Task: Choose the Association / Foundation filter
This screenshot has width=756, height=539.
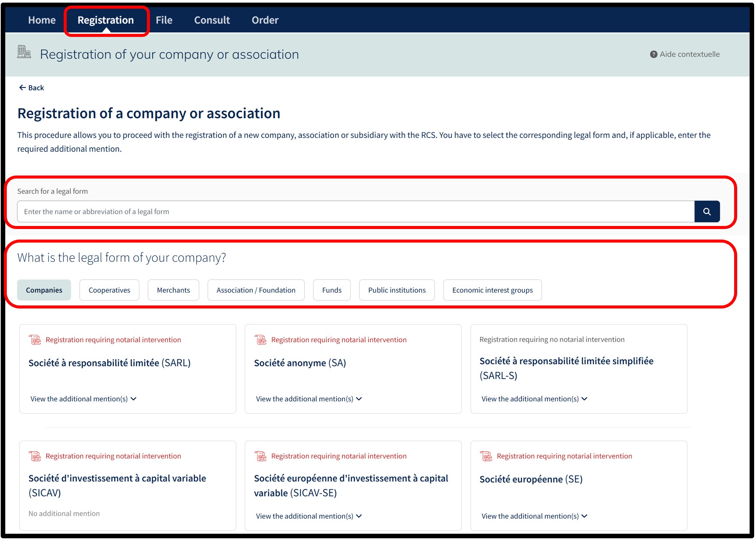Action: pos(256,290)
